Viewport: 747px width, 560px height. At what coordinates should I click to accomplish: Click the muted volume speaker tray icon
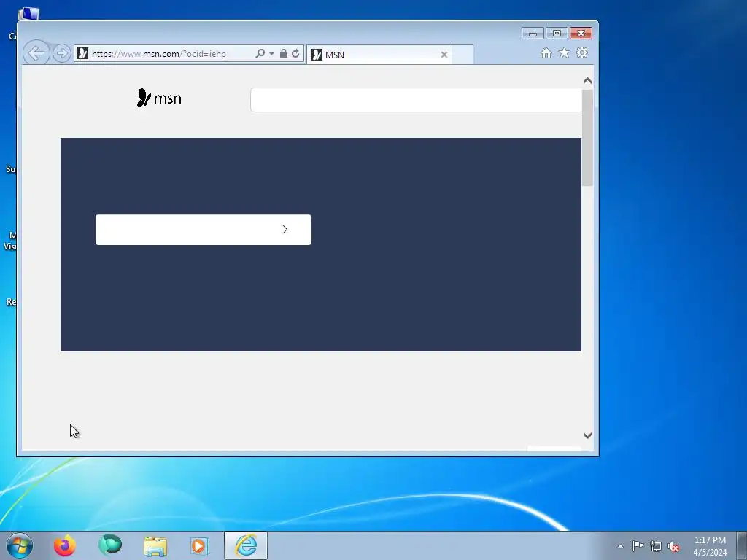pyautogui.click(x=673, y=547)
